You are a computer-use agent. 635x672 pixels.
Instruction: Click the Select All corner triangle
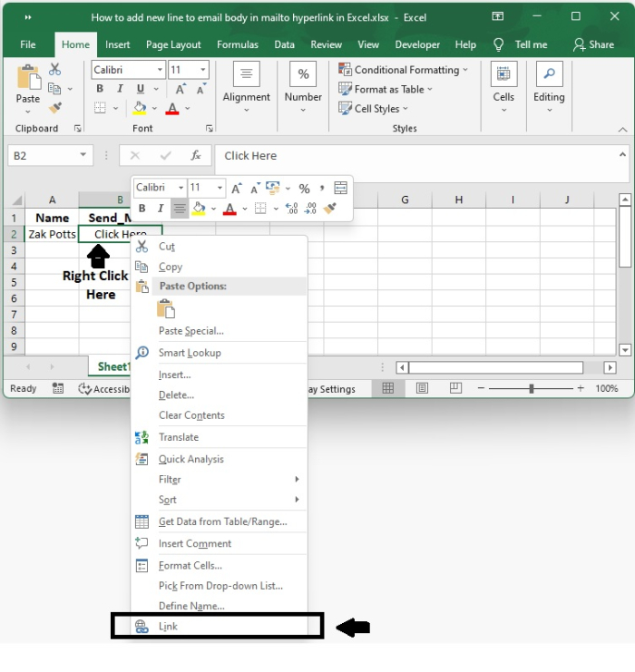click(16, 200)
